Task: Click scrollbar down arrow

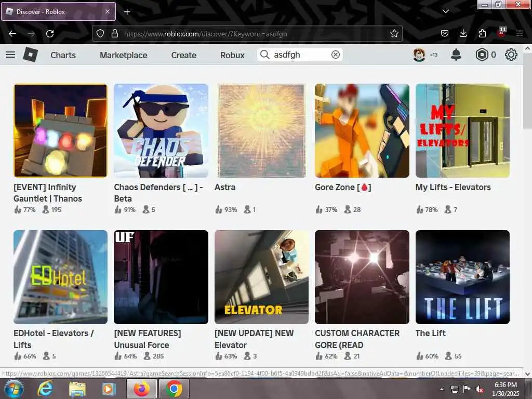Action: 528,374
